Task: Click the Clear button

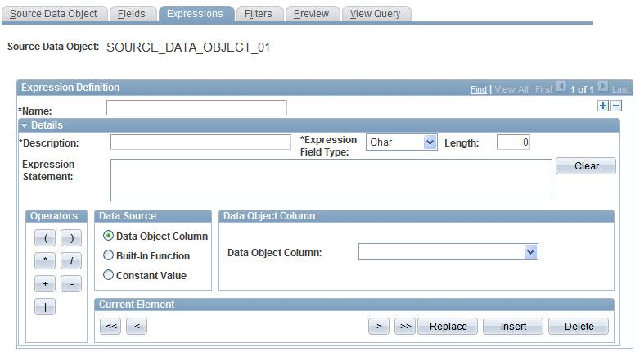Action: [x=586, y=166]
